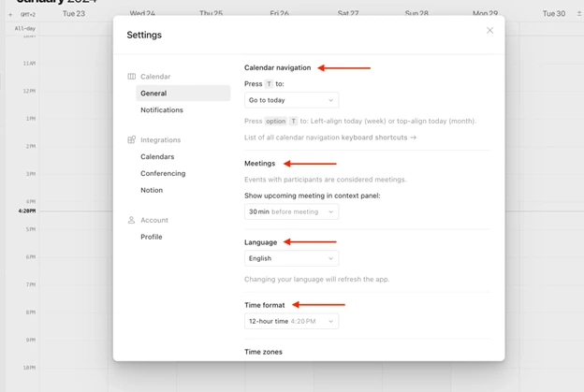This screenshot has width=584, height=392.
Task: Expand the English language dropdown
Action: coord(291,259)
